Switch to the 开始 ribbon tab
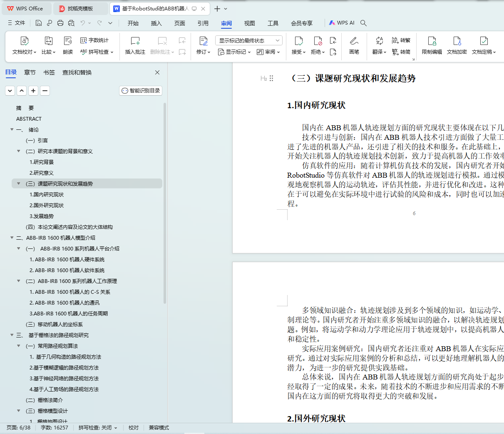Viewport: 504px width, 434px height. [133, 23]
